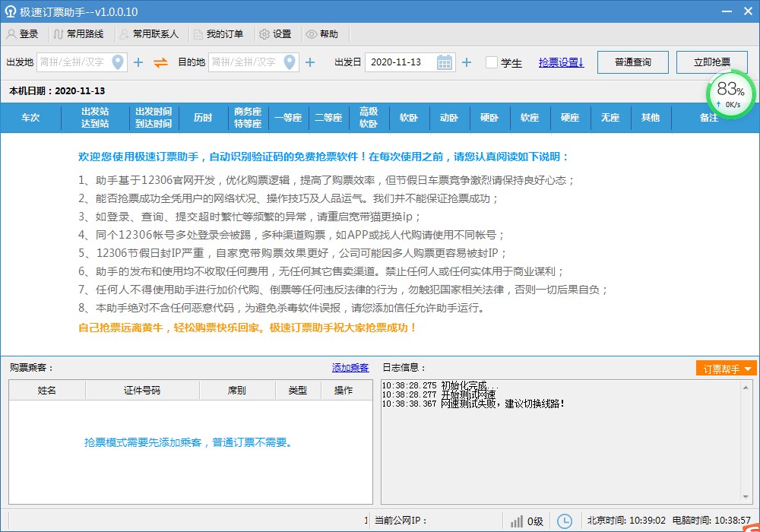Expand the 订票帮手 dropdown button
Screen dimensions: 760x532
pyautogui.click(x=726, y=369)
